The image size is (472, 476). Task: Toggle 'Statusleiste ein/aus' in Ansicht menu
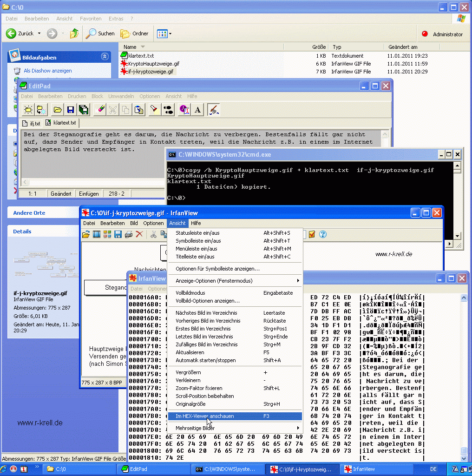[x=197, y=233]
